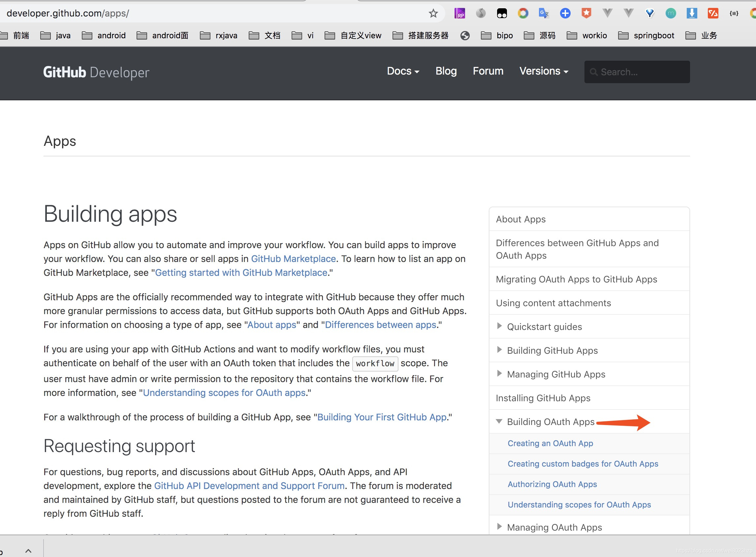Open GitHub API Development and Support Forum link

click(249, 485)
